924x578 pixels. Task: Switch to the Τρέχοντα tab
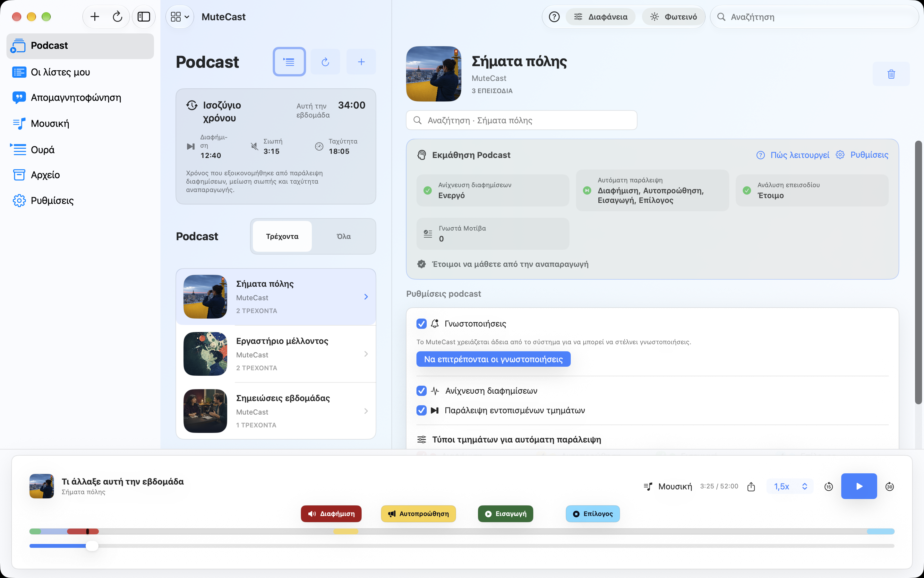point(282,236)
